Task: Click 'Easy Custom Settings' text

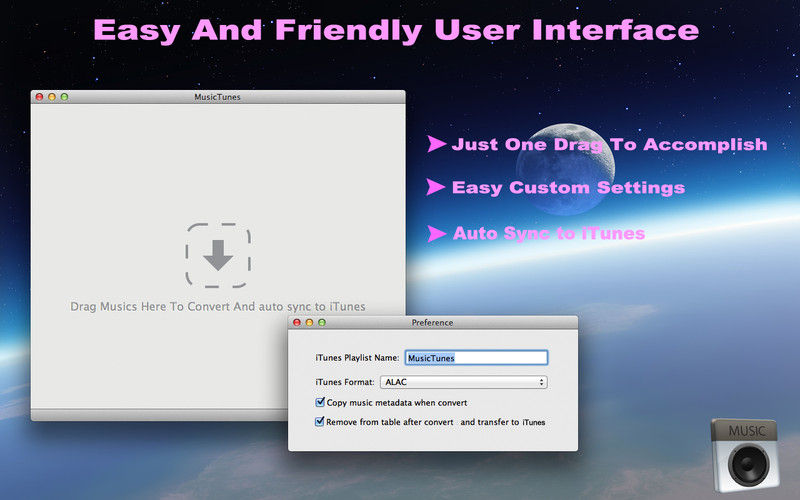Action: tap(568, 188)
